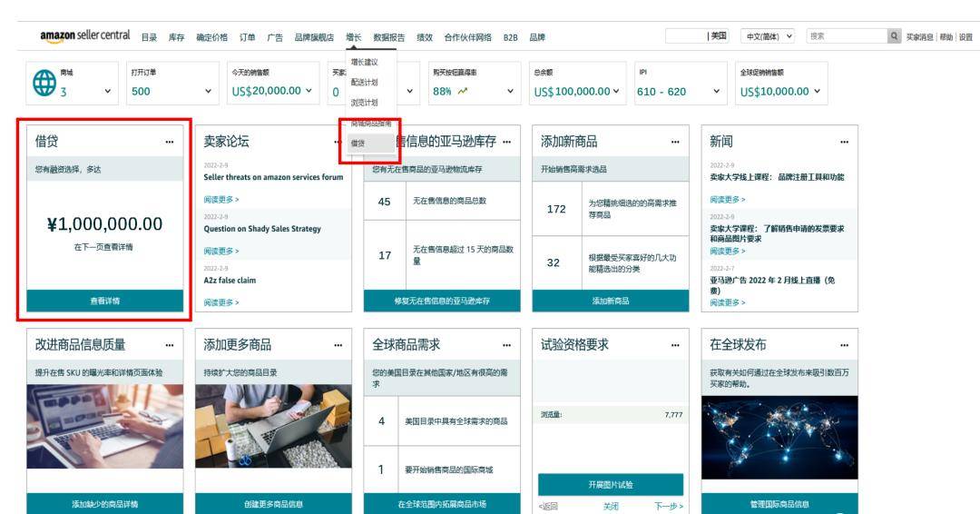This screenshot has height=514, width=980.
Task: Open the three-dot menu on 亚马逊库存 card
Action: (x=507, y=142)
